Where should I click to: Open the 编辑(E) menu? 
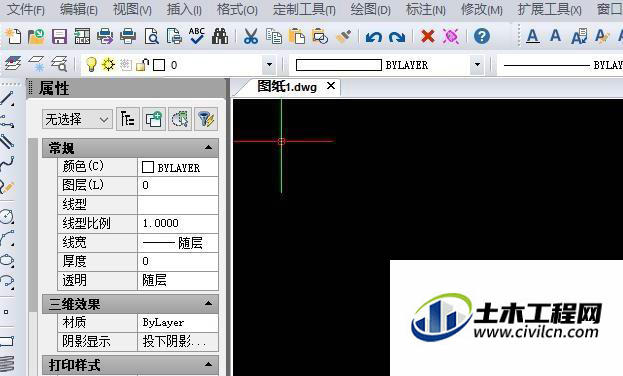coord(79,10)
